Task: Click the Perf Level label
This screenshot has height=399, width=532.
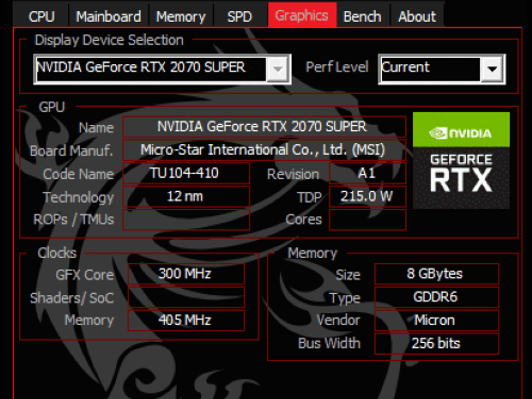Action: [x=337, y=67]
